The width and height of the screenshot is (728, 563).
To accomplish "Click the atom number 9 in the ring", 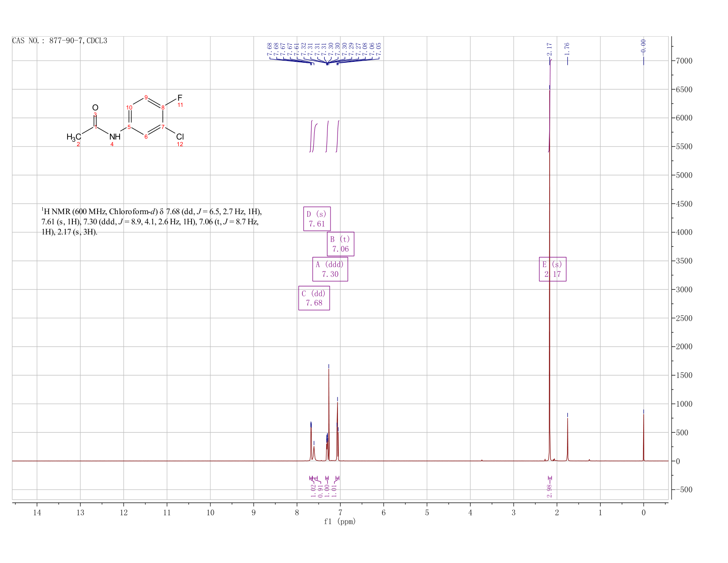I will (x=146, y=98).
